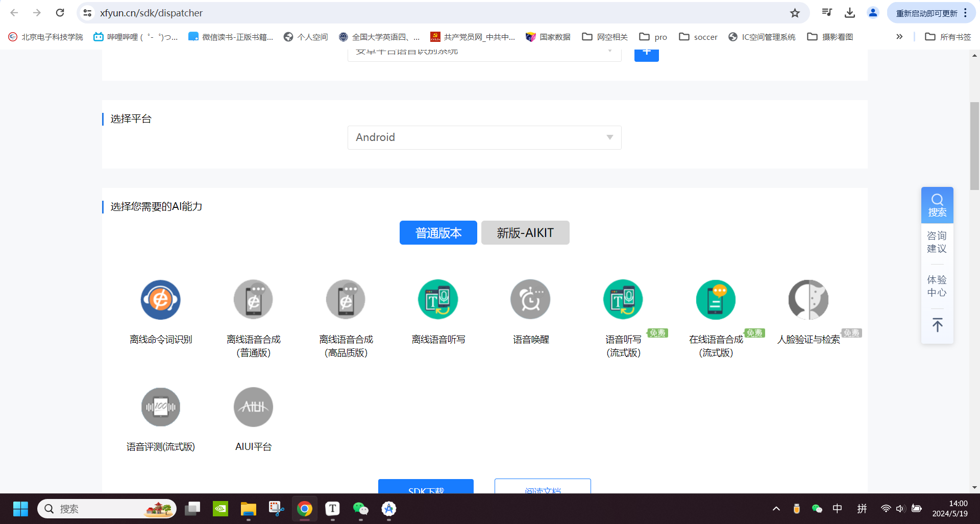Select the 离线语音合成 (普通版) icon
The height and width of the screenshot is (524, 980).
(253, 300)
